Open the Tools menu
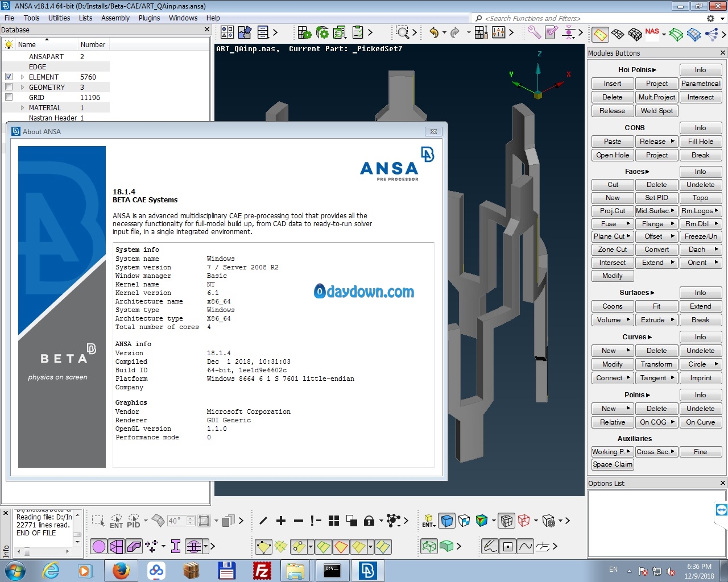The height and width of the screenshot is (582, 728). pyautogui.click(x=32, y=18)
